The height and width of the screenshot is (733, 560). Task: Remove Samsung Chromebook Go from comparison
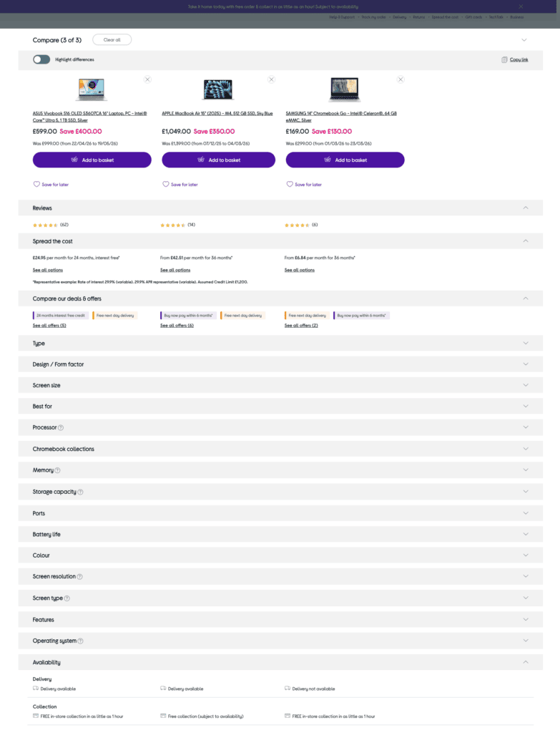click(401, 79)
